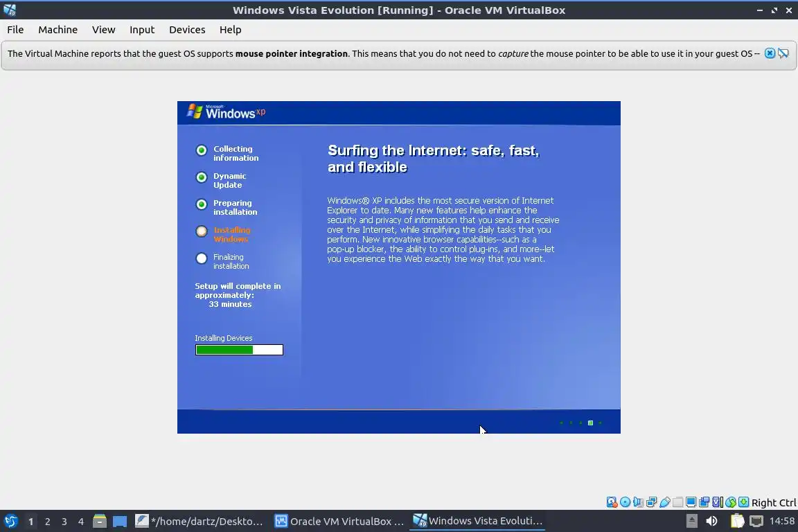Click the Installing Windows step indicator
Viewport: 798px width, 532px height.
pyautogui.click(x=202, y=231)
